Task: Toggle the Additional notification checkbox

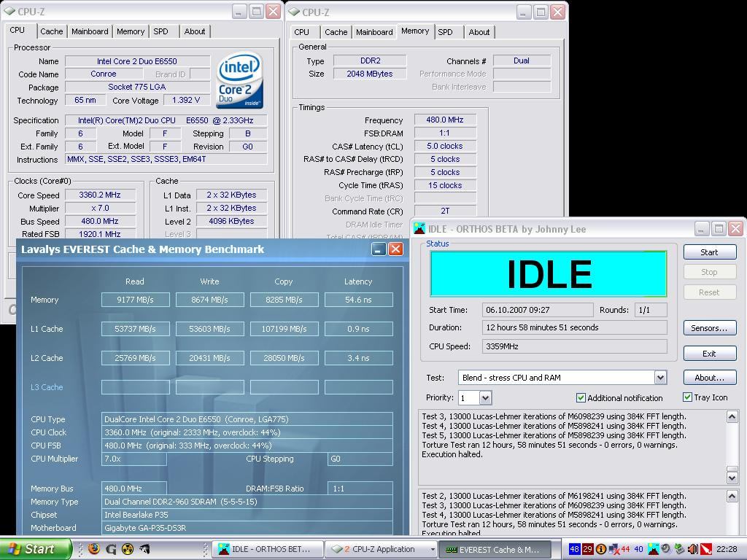Action: pos(581,397)
